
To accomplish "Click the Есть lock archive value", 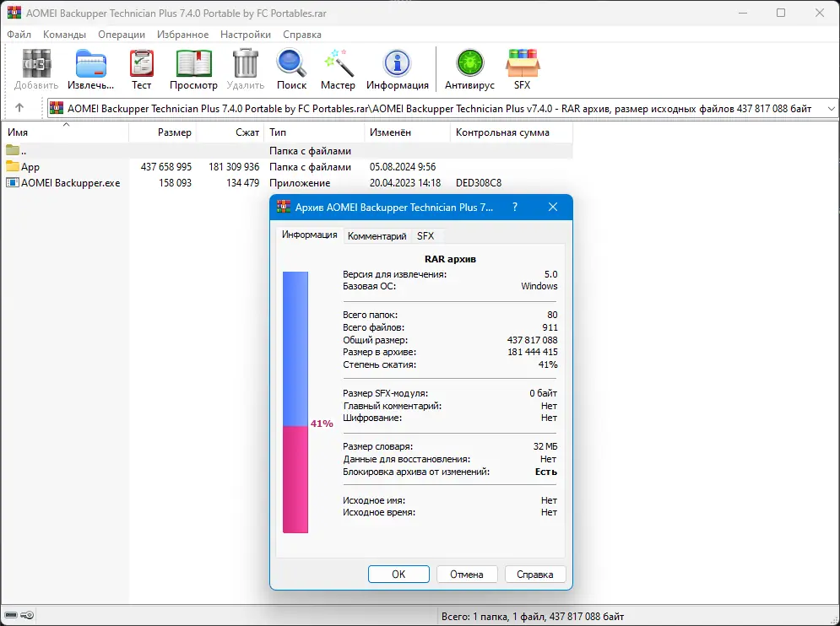I will point(546,472).
